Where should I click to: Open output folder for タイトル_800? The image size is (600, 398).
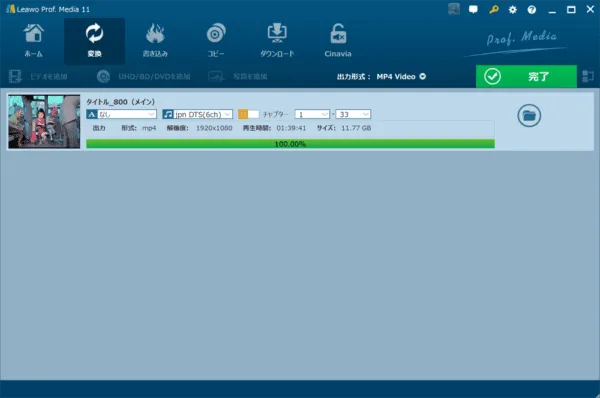coord(529,115)
